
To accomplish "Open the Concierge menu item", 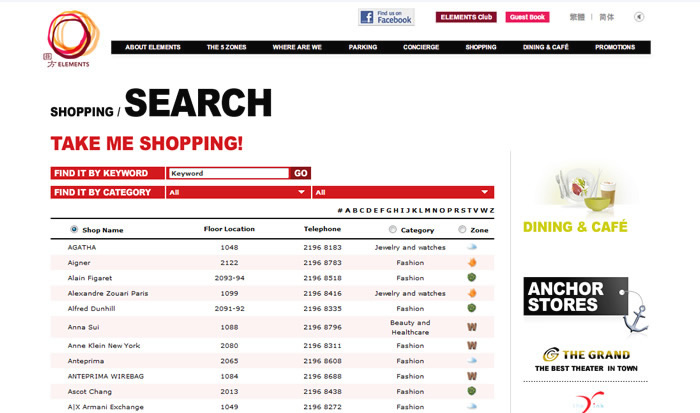I will pos(421,47).
